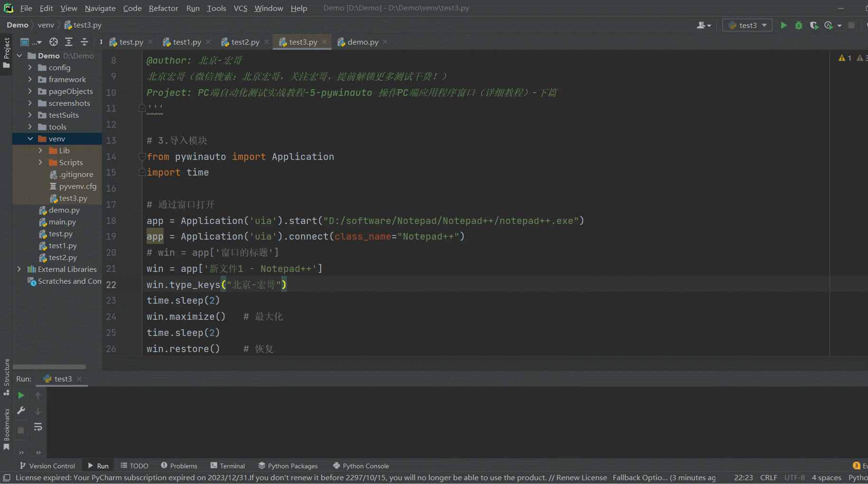
Task: Switch to the demo.py editor tab
Action: pos(362,42)
